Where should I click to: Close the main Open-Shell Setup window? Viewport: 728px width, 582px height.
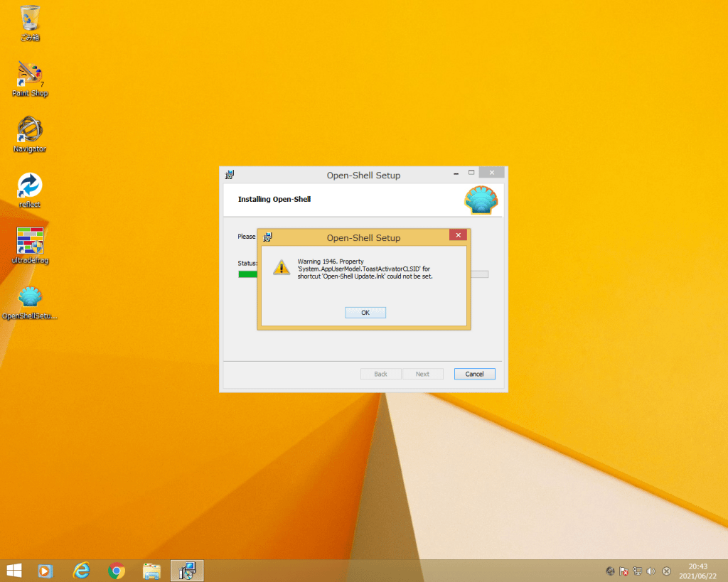pyautogui.click(x=492, y=173)
